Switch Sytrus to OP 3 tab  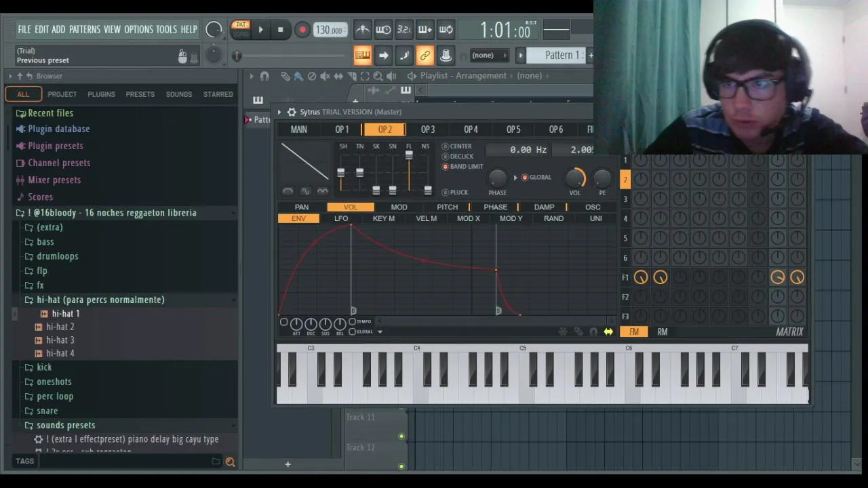pyautogui.click(x=427, y=129)
